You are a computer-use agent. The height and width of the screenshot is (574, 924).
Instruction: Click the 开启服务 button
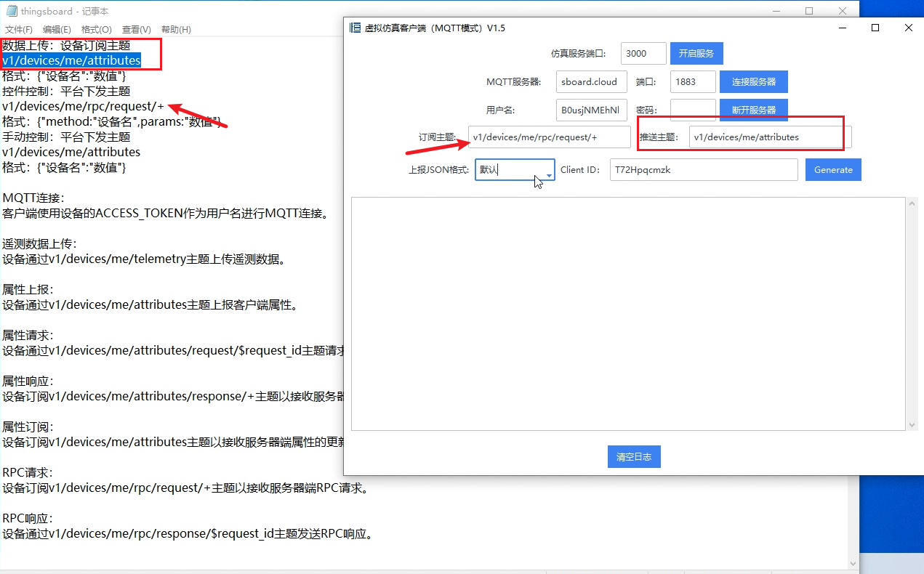(696, 53)
